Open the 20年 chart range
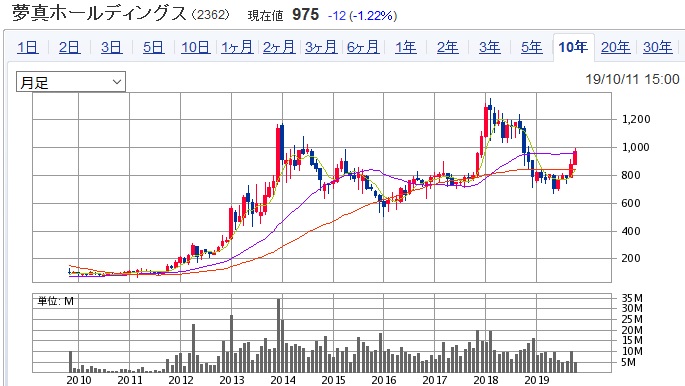This screenshot has width=685, height=386. (616, 47)
